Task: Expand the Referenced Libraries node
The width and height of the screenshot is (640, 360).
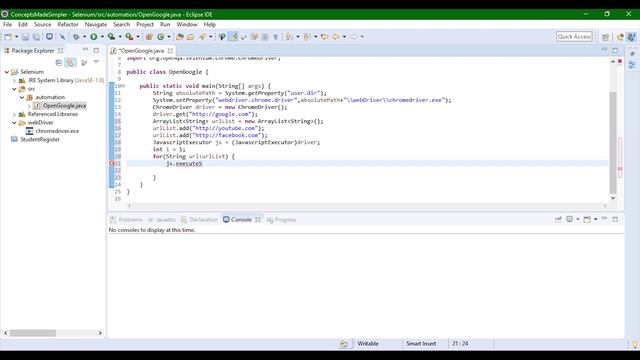Action: [x=15, y=114]
